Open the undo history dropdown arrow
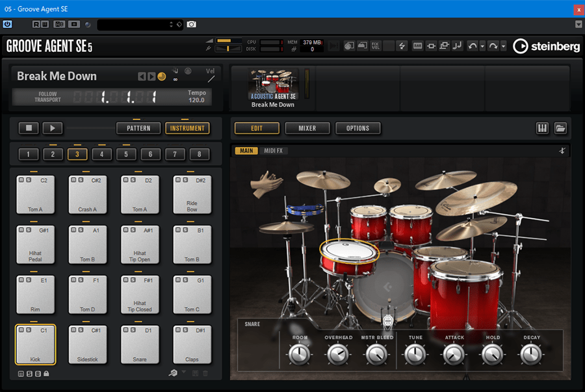 (x=482, y=46)
